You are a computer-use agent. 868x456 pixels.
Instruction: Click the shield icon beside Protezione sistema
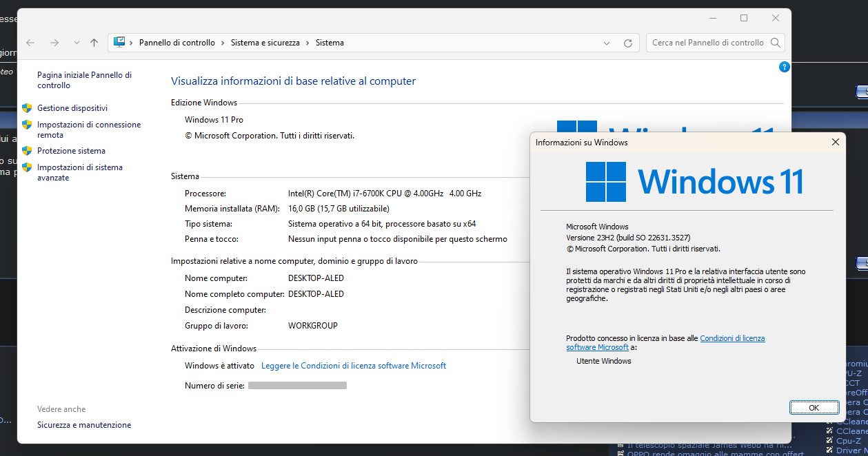tap(27, 151)
